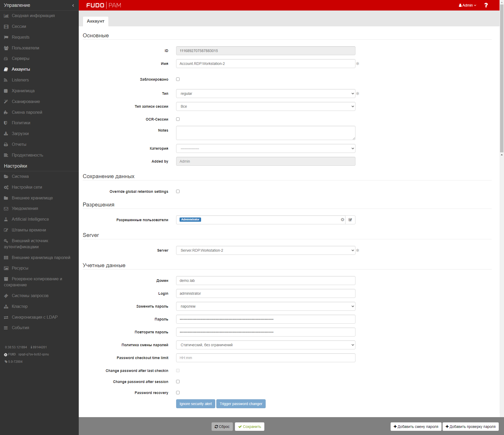Open the Admin user menu
504x435 pixels.
(467, 5)
